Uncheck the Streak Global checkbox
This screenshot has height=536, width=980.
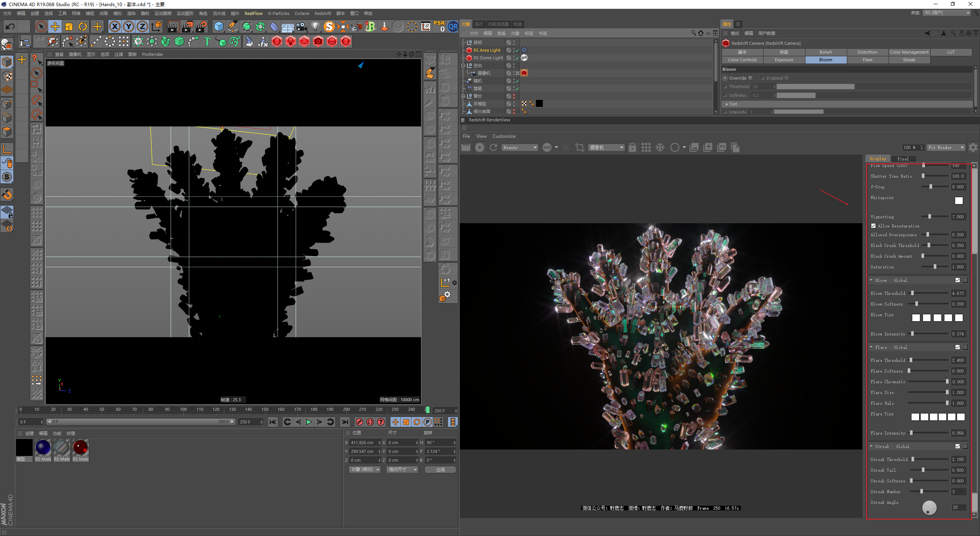957,446
